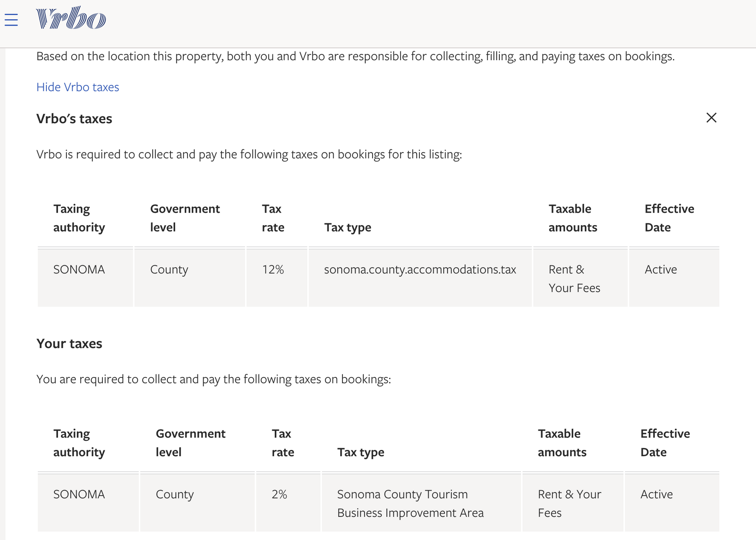Click Active status in Vrbo's taxes table
The height and width of the screenshot is (540, 756).
[x=661, y=270]
